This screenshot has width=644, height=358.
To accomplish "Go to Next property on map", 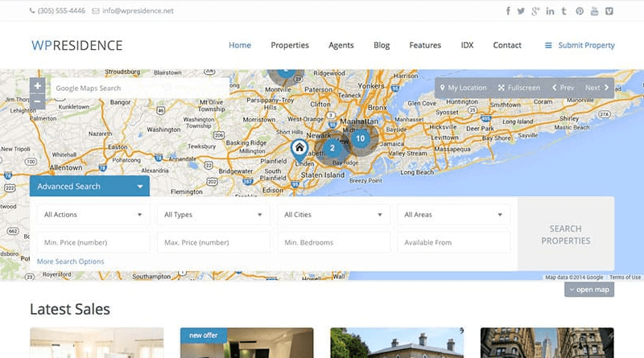I will (x=597, y=88).
